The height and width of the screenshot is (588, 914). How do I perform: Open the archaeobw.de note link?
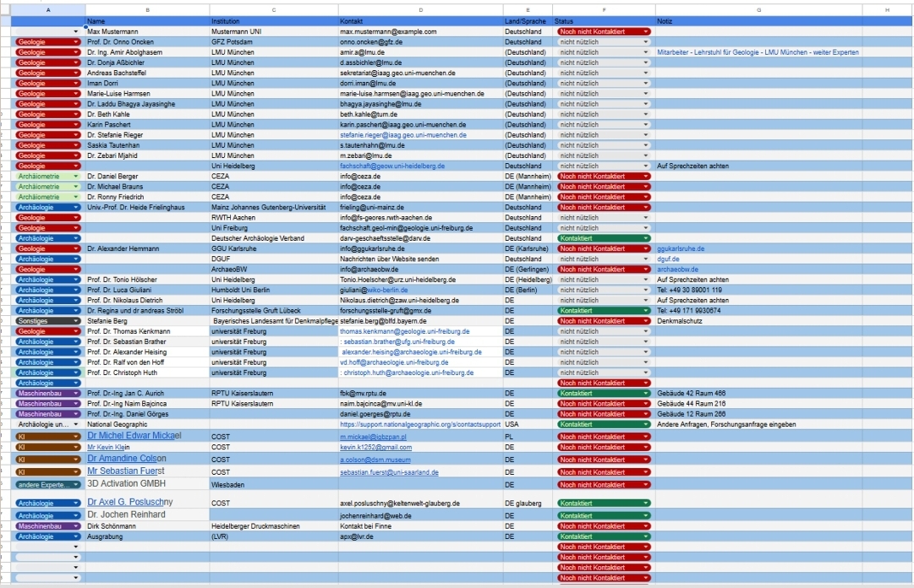677,269
